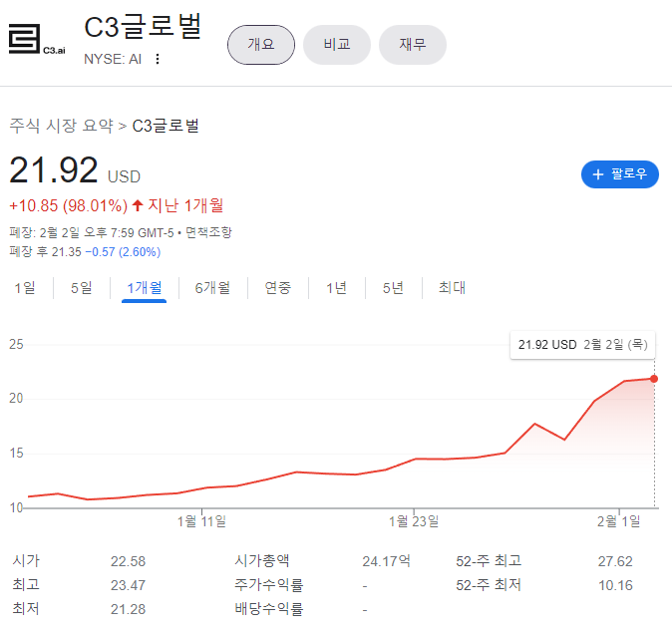Screen dimensions: 672x632
Task: Click the 21.92 USD chart tooltip
Action: pos(582,345)
